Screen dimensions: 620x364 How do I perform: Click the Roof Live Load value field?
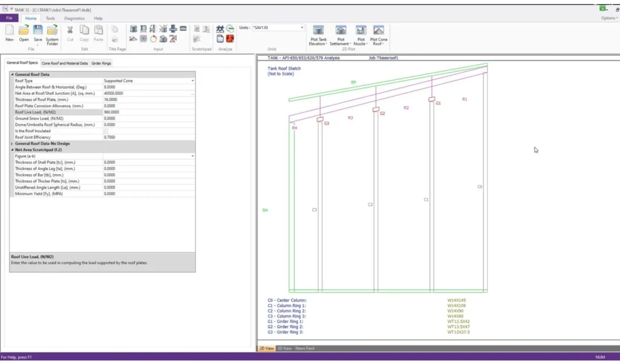click(x=148, y=112)
